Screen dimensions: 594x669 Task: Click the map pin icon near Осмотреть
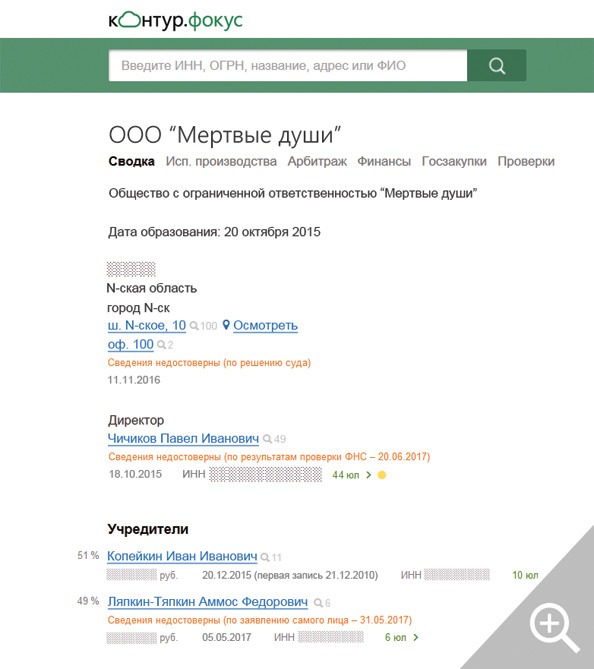(226, 325)
